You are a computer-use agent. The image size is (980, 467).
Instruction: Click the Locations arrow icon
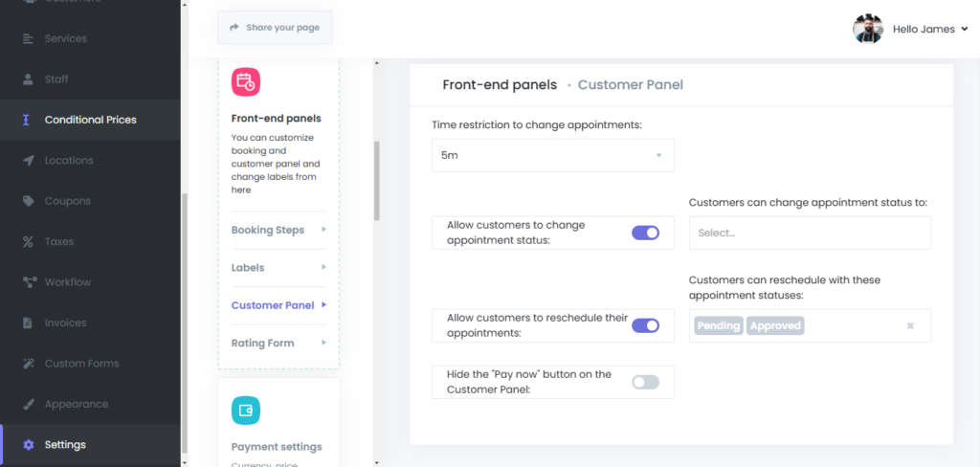click(x=28, y=161)
